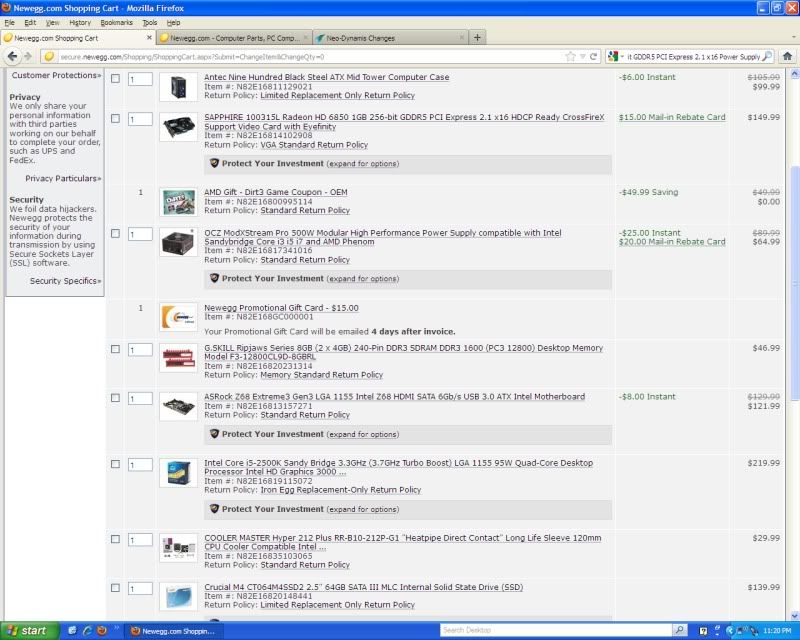Click the ASRock motherboard product image
This screenshot has height=640, width=800.
[x=178, y=406]
